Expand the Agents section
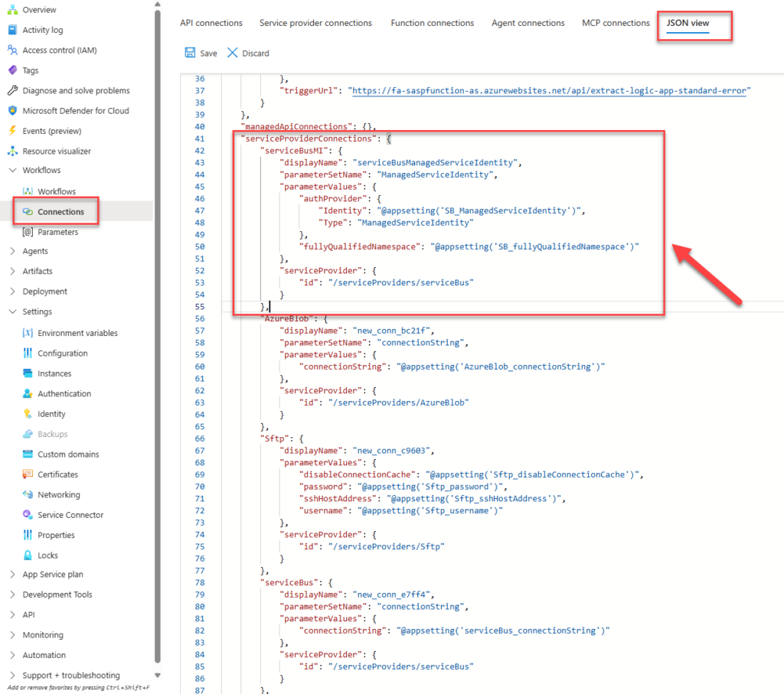The height and width of the screenshot is (694, 784). (x=12, y=251)
